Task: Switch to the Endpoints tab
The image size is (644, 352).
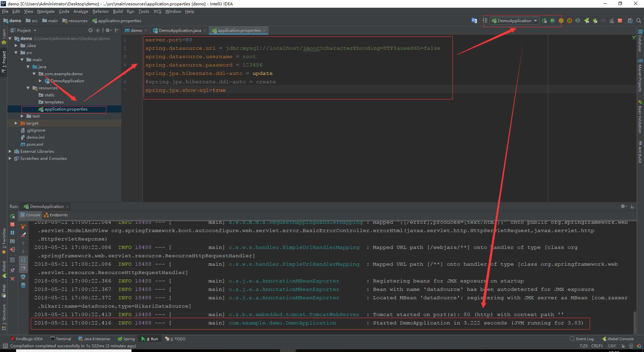Action: [x=56, y=215]
